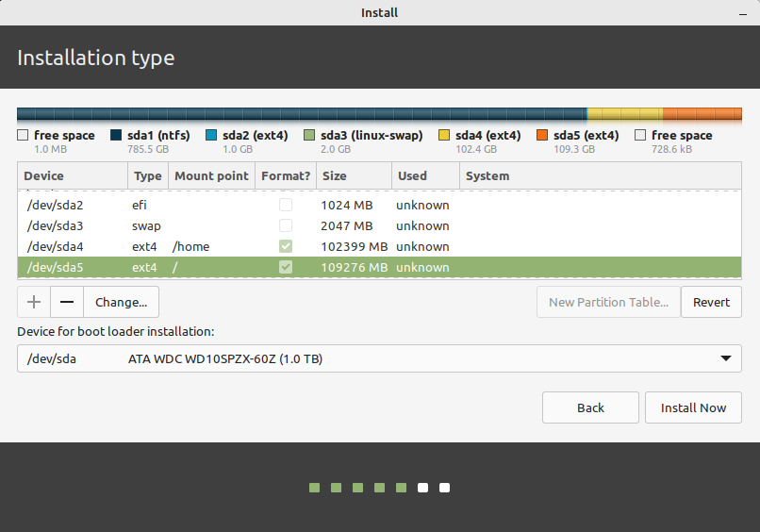
Task: Toggle format checkbox for /dev/sda2
Action: (286, 205)
